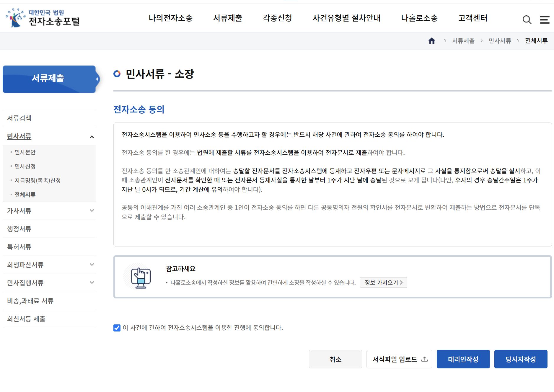Image resolution: width=554 pixels, height=392 pixels.
Task: Click the 전자소송 동의 section heading
Action: (x=139, y=110)
